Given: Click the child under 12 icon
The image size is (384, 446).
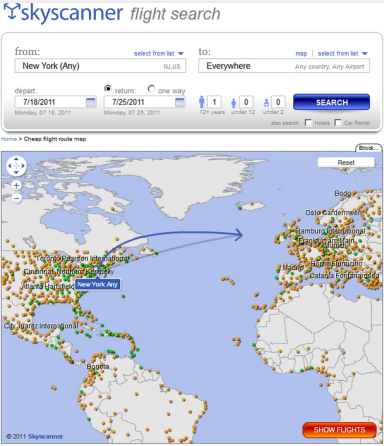Looking at the screenshot, I should point(234,103).
